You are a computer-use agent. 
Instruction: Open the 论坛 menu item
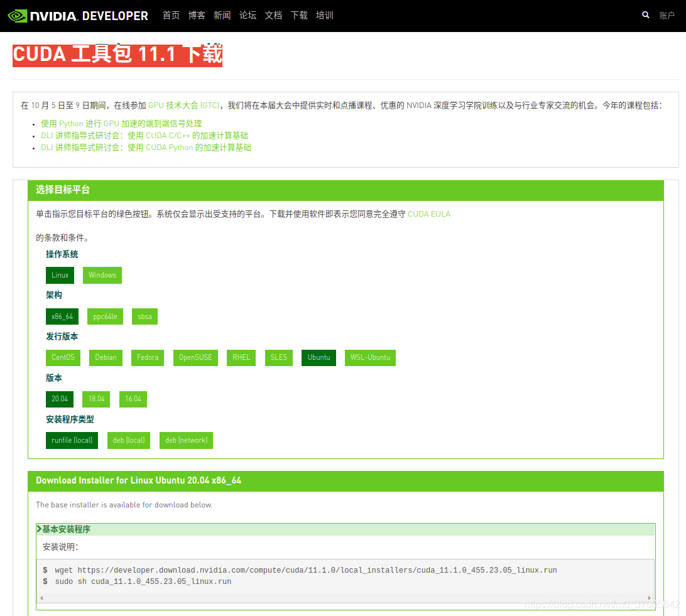248,15
